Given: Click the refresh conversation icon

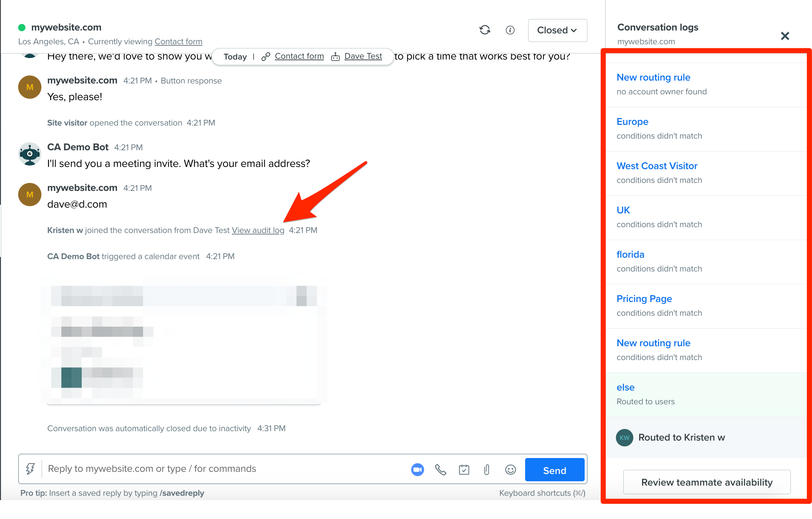Looking at the screenshot, I should (485, 30).
